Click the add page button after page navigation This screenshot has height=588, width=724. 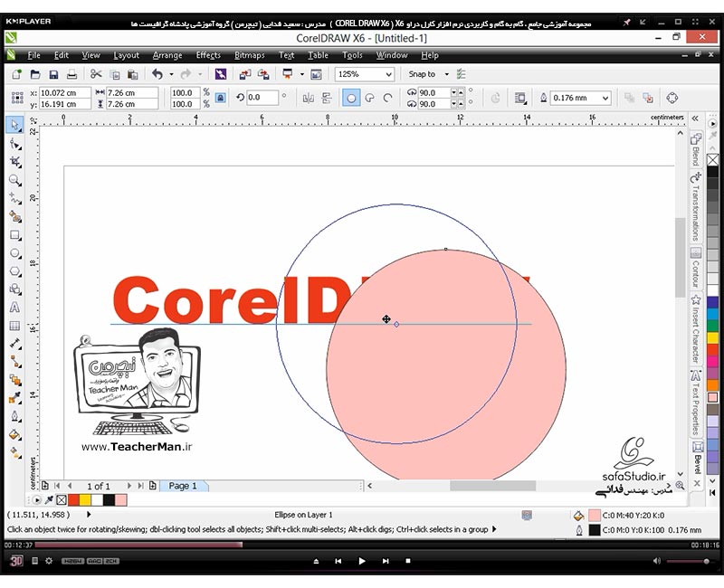click(152, 486)
